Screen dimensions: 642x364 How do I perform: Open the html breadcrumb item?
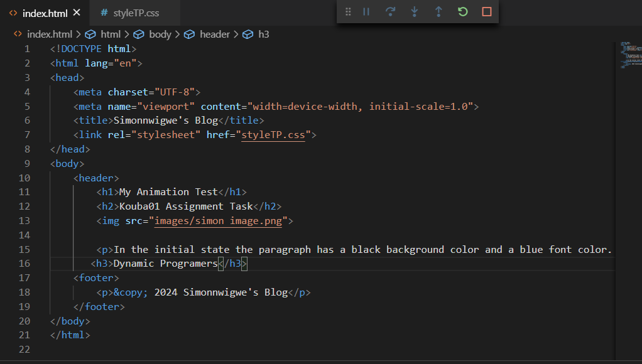coord(111,35)
